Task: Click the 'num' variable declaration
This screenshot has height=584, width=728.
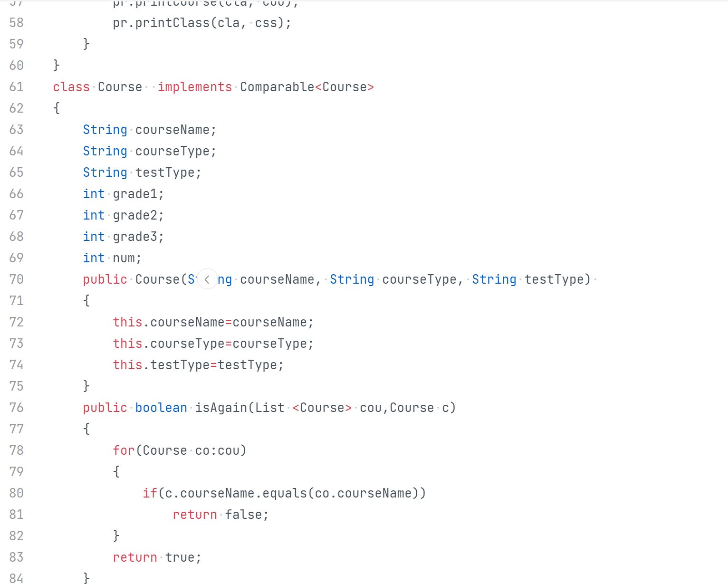Action: tap(124, 258)
